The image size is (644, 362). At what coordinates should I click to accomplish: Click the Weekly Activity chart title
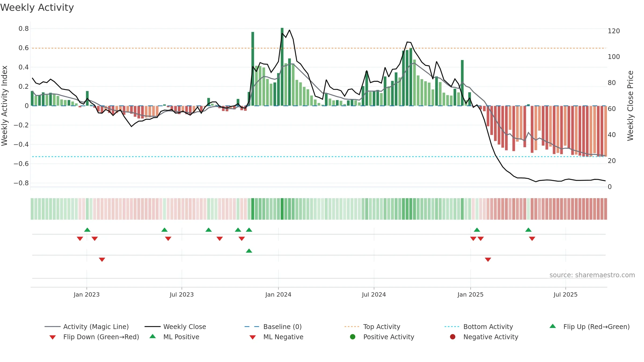point(37,8)
